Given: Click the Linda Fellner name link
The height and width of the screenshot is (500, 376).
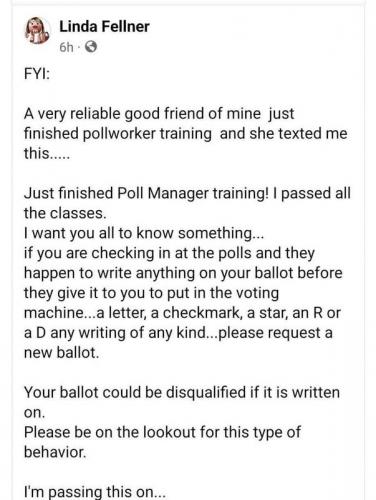Looking at the screenshot, I should point(104,27).
